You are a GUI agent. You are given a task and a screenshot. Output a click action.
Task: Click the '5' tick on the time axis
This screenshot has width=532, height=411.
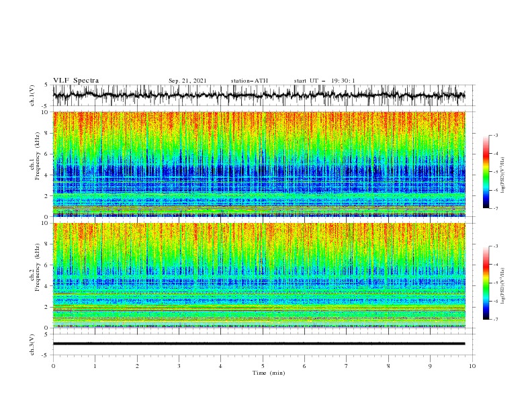click(x=263, y=366)
